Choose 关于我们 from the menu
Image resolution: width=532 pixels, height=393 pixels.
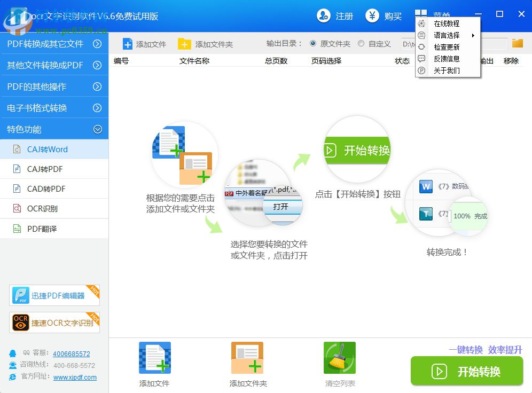pyautogui.click(x=448, y=70)
